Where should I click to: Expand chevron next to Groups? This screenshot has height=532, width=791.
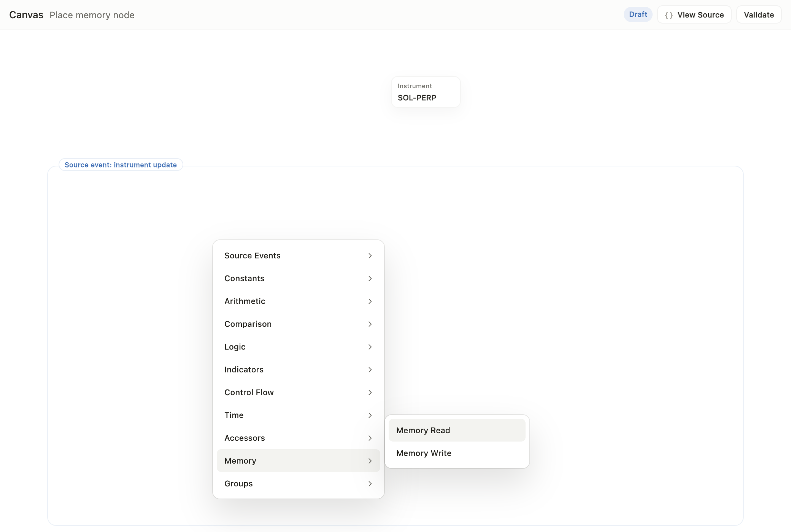coord(370,484)
